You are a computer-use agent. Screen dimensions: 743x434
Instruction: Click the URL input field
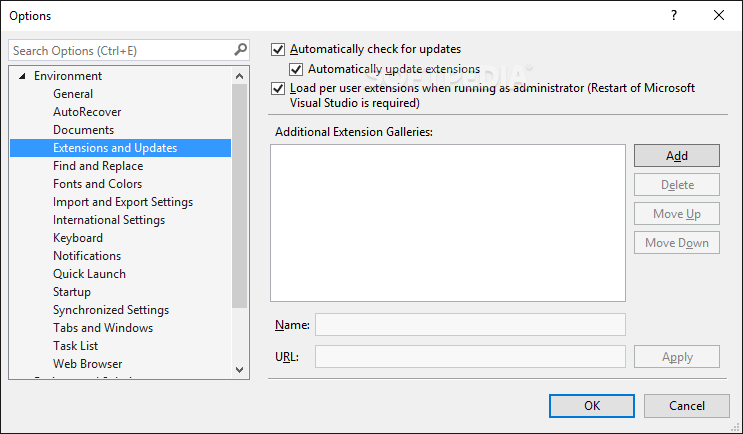(x=470, y=357)
